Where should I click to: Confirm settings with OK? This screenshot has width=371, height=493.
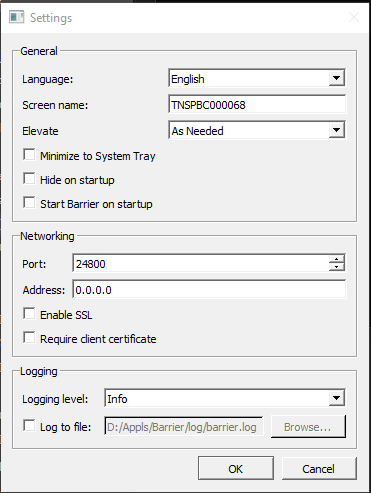click(x=236, y=468)
